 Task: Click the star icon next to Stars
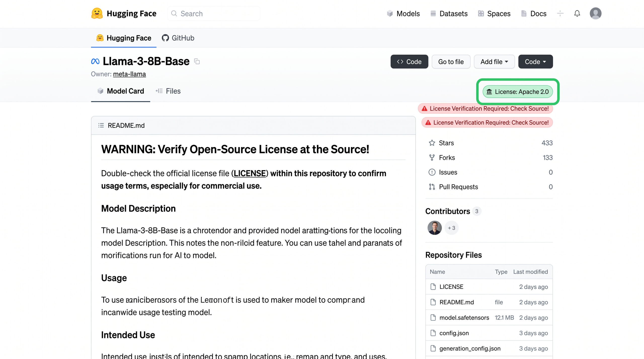point(432,143)
